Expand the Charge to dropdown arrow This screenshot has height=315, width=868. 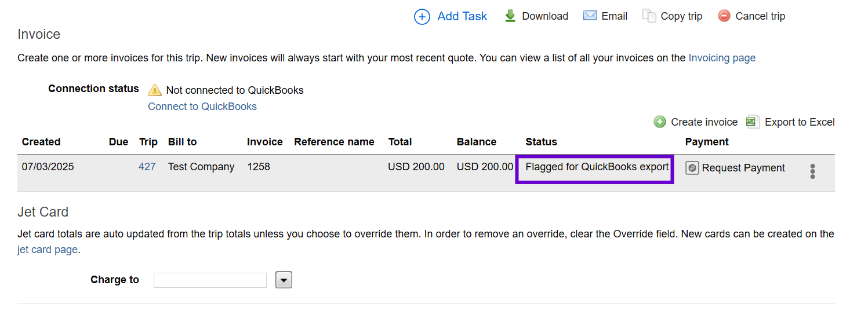(x=284, y=280)
